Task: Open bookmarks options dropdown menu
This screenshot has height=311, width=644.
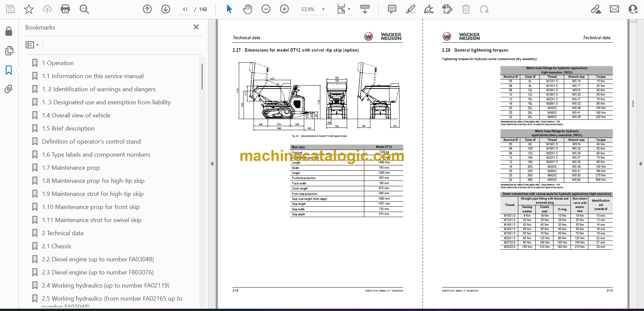Action: point(33,45)
